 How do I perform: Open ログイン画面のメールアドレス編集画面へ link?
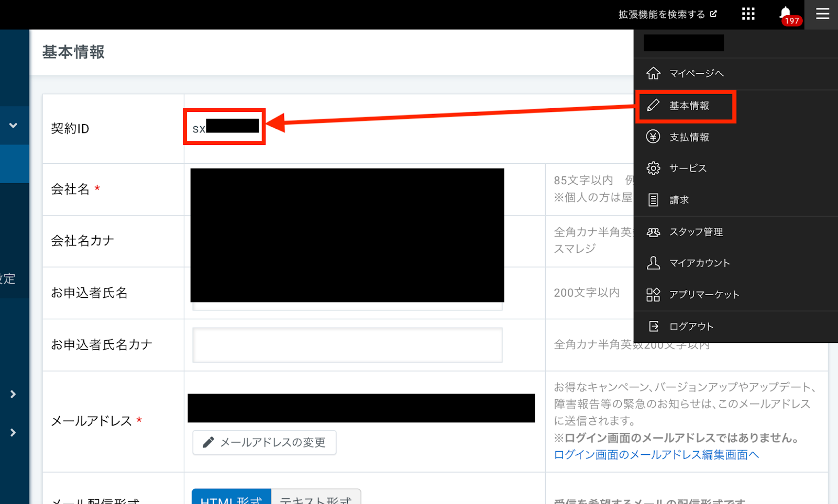656,455
